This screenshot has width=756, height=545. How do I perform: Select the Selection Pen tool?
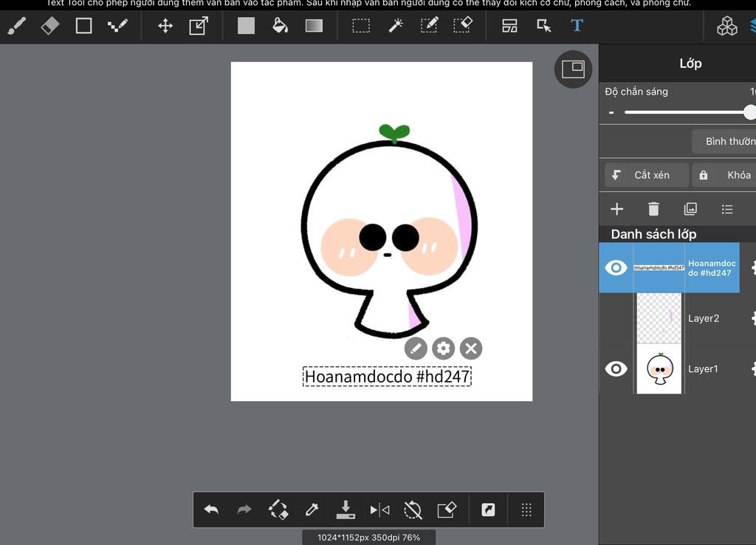coord(429,25)
